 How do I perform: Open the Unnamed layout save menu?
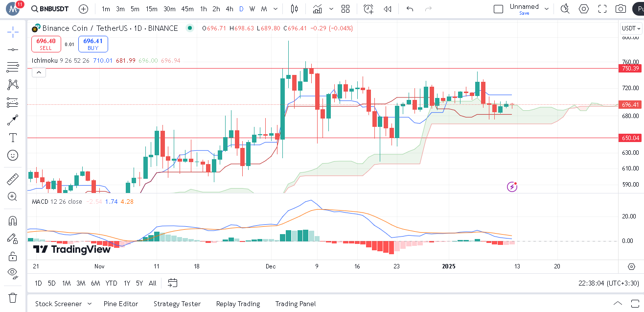tap(524, 9)
